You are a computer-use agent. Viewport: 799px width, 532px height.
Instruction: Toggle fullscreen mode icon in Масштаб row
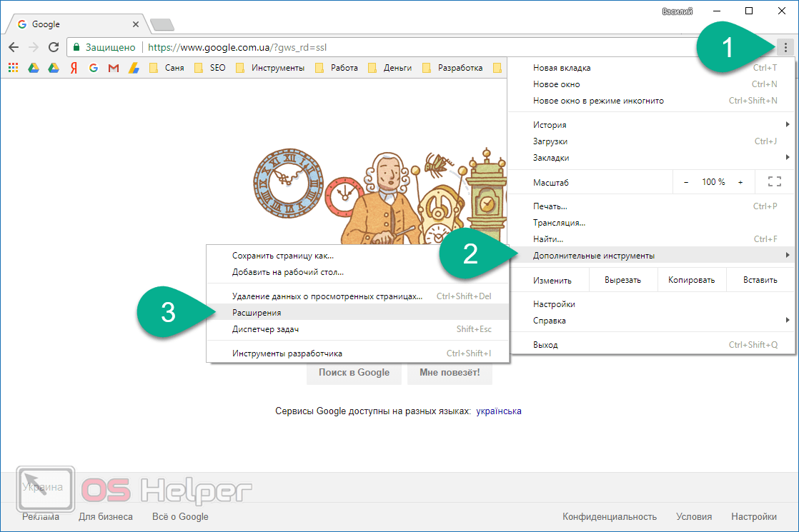[775, 182]
